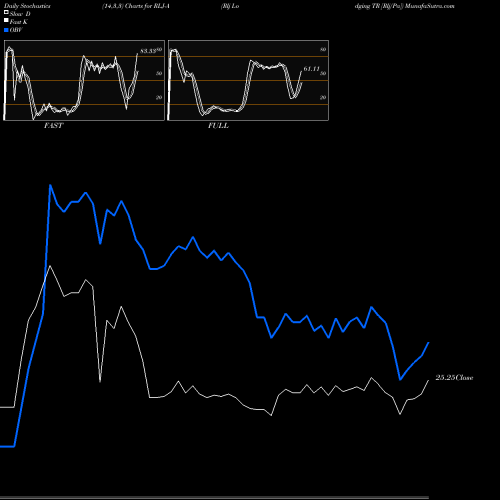Open the FAST stochastic chart panel
The height and width of the screenshot is (500, 500).
pos(84,80)
